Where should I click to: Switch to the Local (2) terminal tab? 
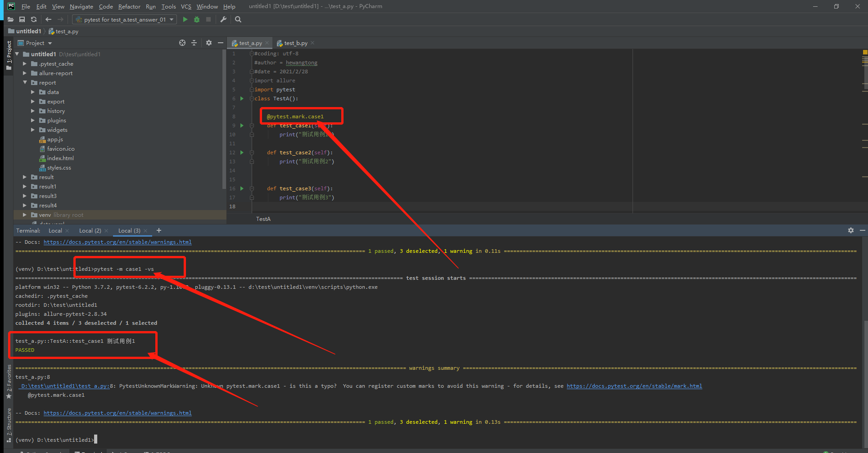click(x=90, y=231)
